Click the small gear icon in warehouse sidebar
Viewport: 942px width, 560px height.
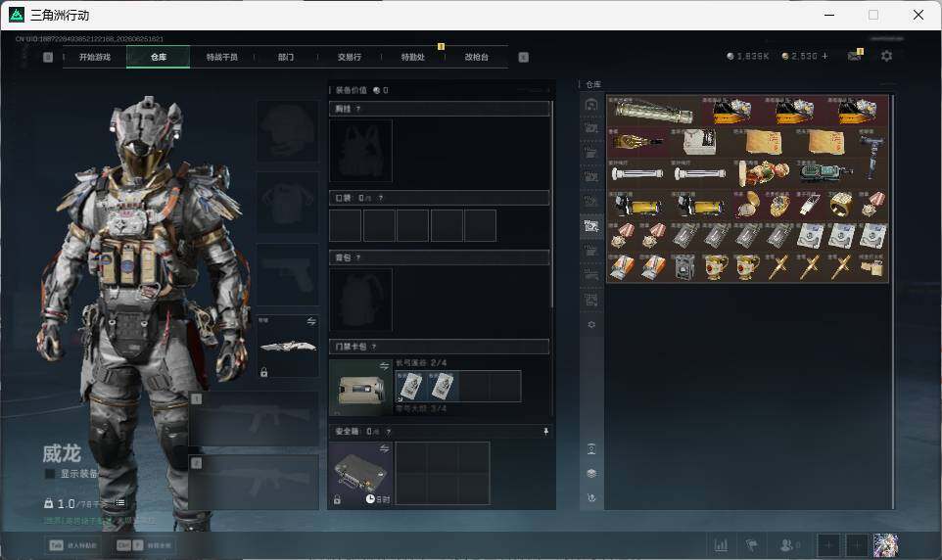pos(591,324)
